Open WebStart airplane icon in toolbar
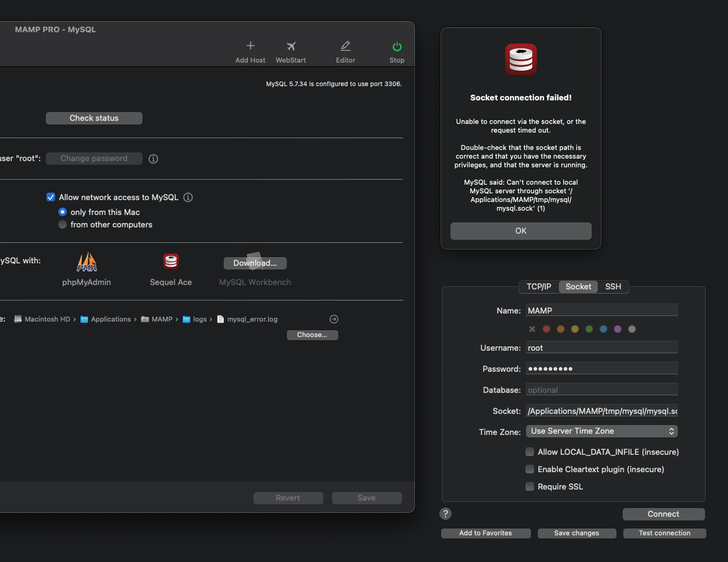 [x=291, y=46]
